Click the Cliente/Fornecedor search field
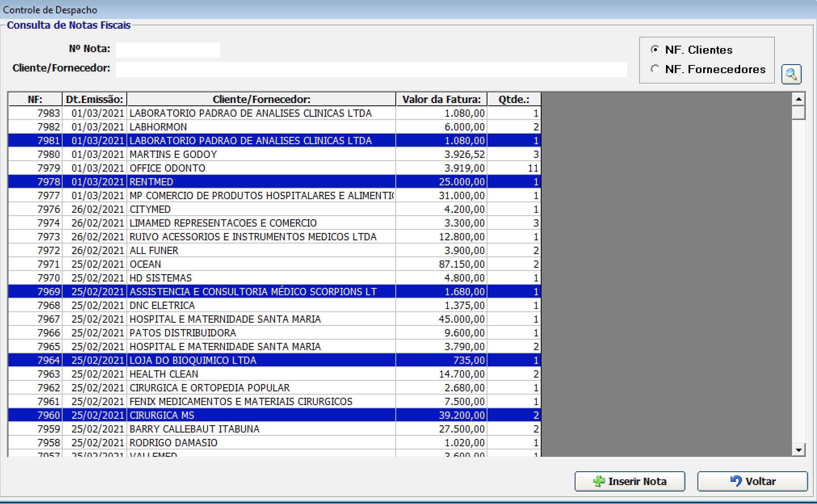Viewport: 817px width, 504px height. pyautogui.click(x=371, y=69)
